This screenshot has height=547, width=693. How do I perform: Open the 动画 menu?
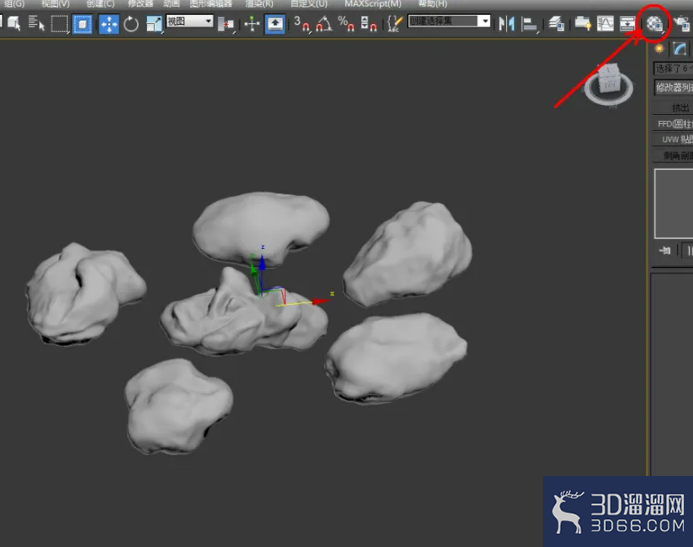click(x=171, y=4)
